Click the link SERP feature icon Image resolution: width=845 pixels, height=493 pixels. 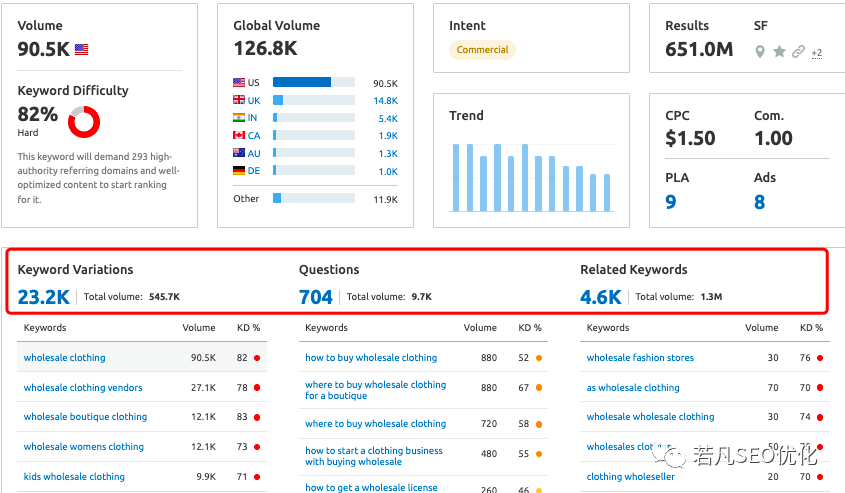[798, 52]
